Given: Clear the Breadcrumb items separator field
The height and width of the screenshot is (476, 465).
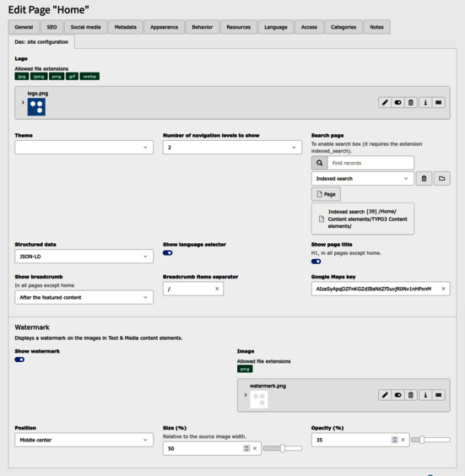Looking at the screenshot, I should point(217,289).
